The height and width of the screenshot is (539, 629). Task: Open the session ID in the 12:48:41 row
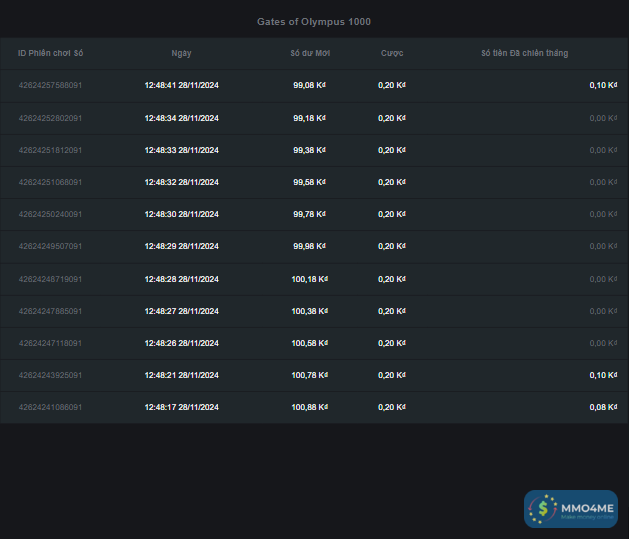click(x=50, y=85)
